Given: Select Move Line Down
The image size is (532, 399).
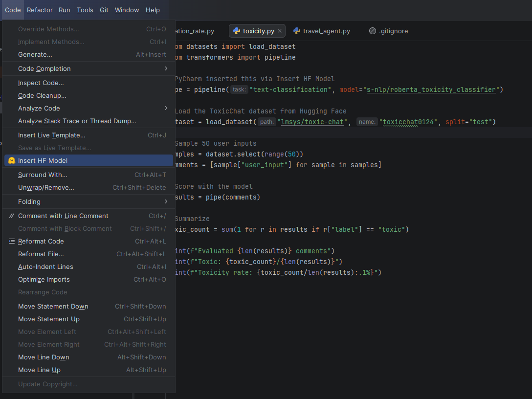Looking at the screenshot, I should tap(89, 357).
